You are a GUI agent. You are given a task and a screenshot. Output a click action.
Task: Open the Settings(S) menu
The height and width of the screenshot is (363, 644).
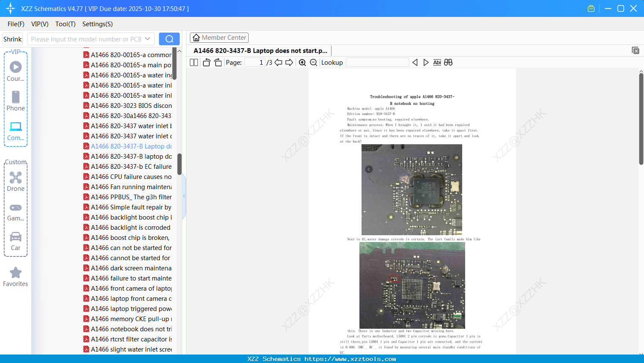pos(98,24)
